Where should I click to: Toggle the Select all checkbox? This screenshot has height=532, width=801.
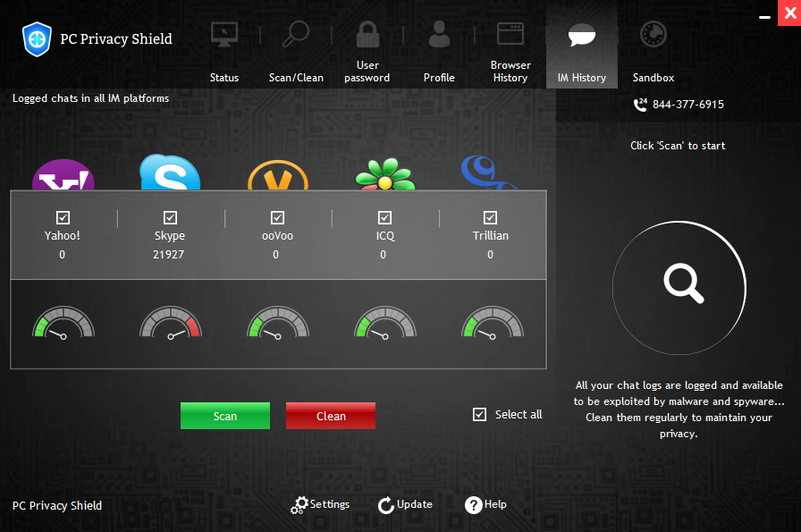click(480, 414)
